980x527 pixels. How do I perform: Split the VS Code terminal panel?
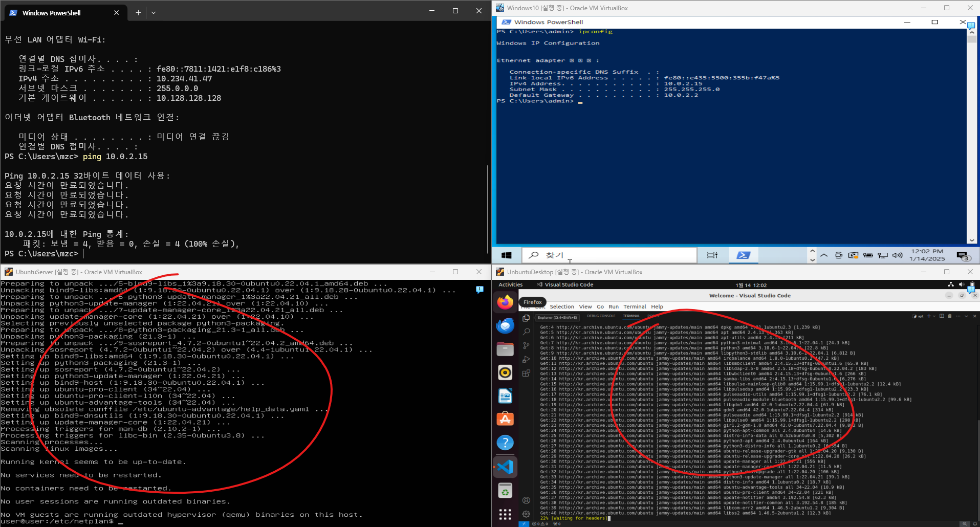[942, 316]
